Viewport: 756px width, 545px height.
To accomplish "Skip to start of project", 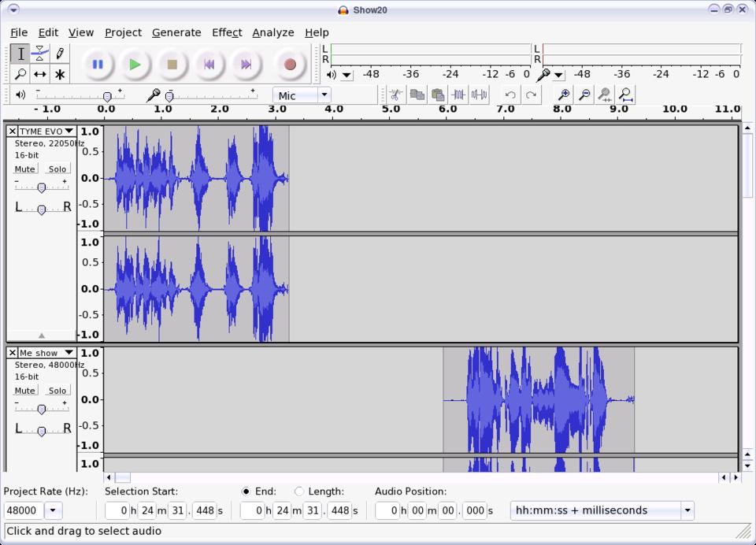I will [209, 65].
